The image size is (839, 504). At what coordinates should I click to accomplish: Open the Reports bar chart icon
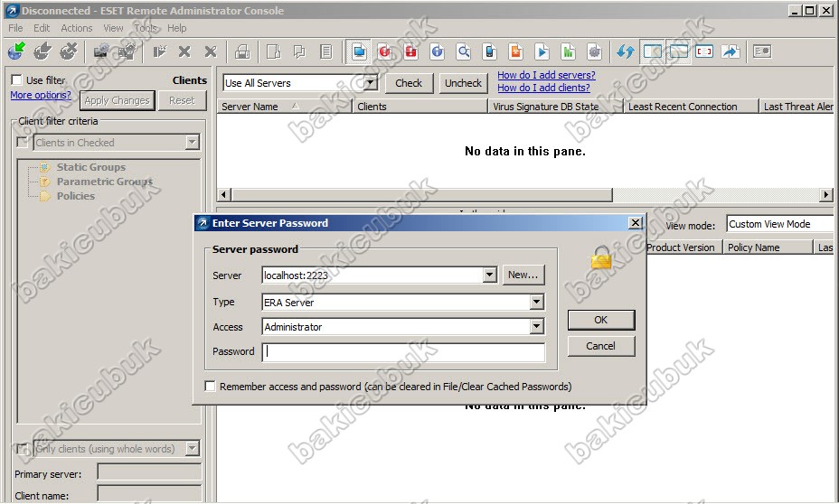click(569, 51)
